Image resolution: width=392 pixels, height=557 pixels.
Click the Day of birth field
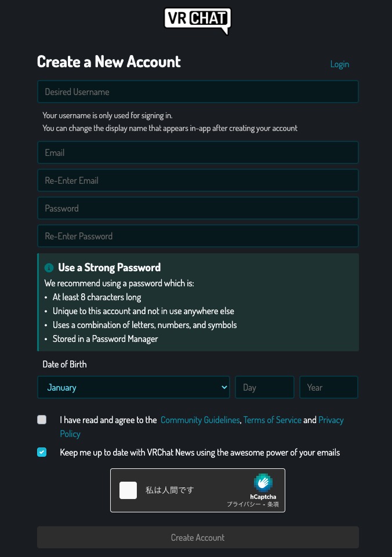[x=264, y=388]
